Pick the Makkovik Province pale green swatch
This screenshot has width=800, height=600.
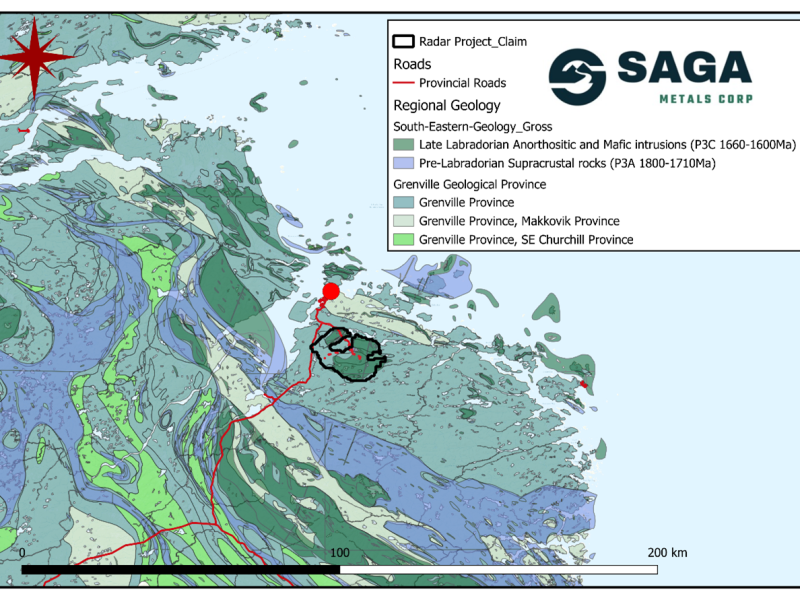[404, 221]
